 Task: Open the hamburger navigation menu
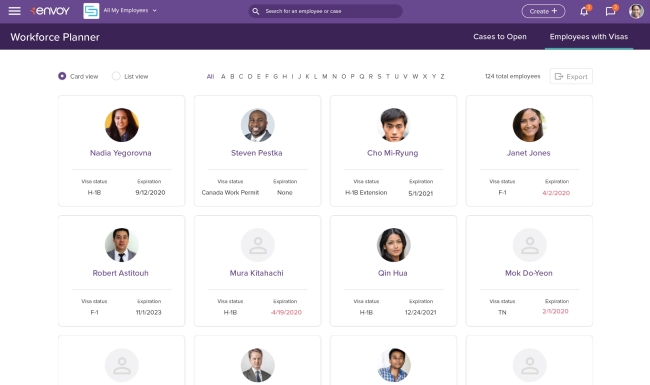tap(15, 11)
